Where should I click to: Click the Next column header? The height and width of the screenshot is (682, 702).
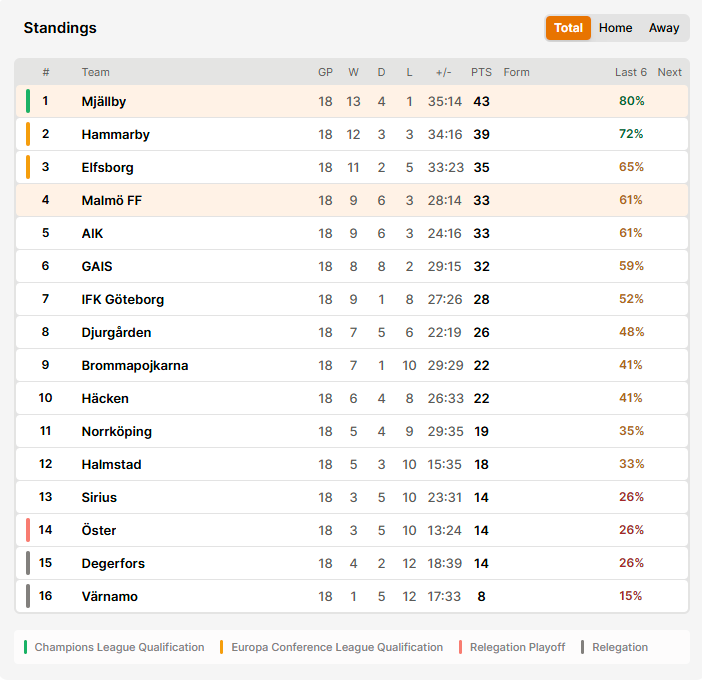pos(669,72)
